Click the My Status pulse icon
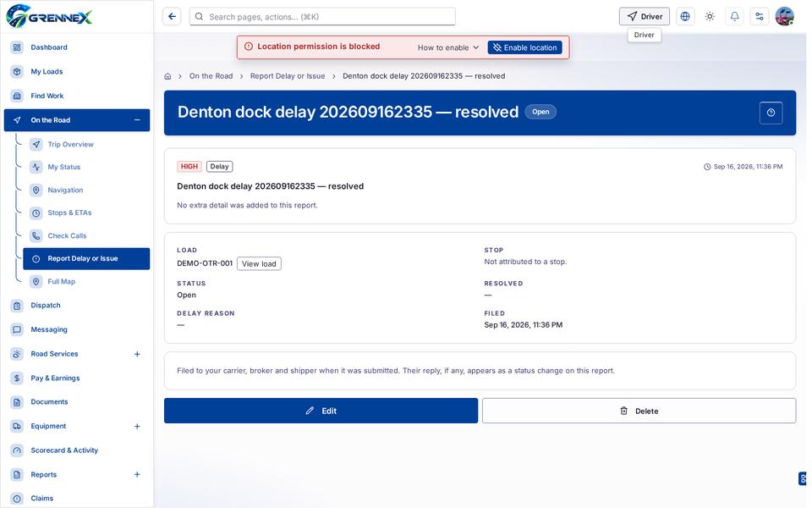The image size is (812, 508). (36, 167)
